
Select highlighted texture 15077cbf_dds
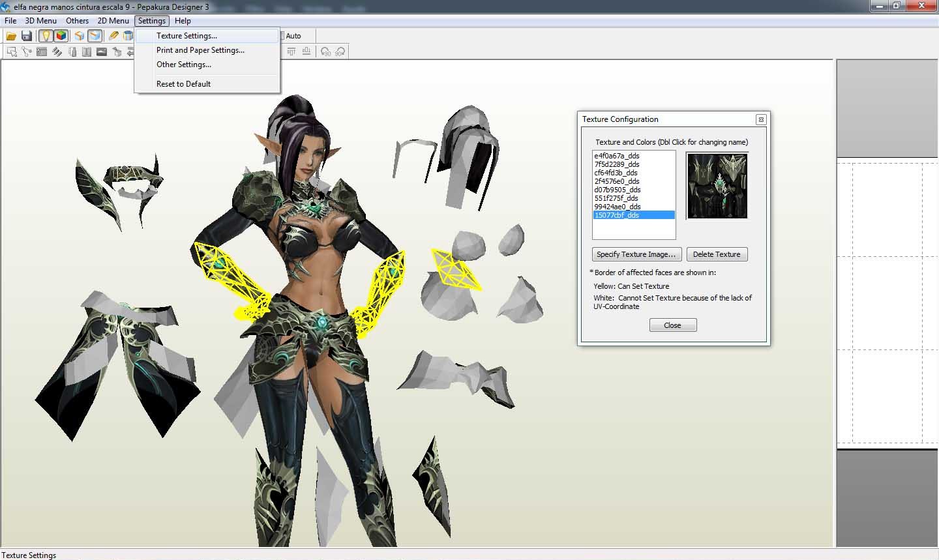633,215
